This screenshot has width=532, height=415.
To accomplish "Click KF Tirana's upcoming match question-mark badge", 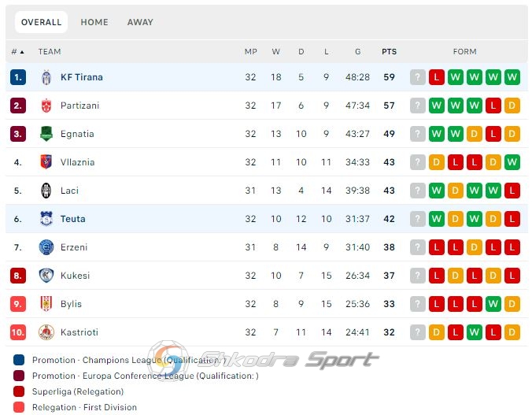I will click(x=418, y=77).
